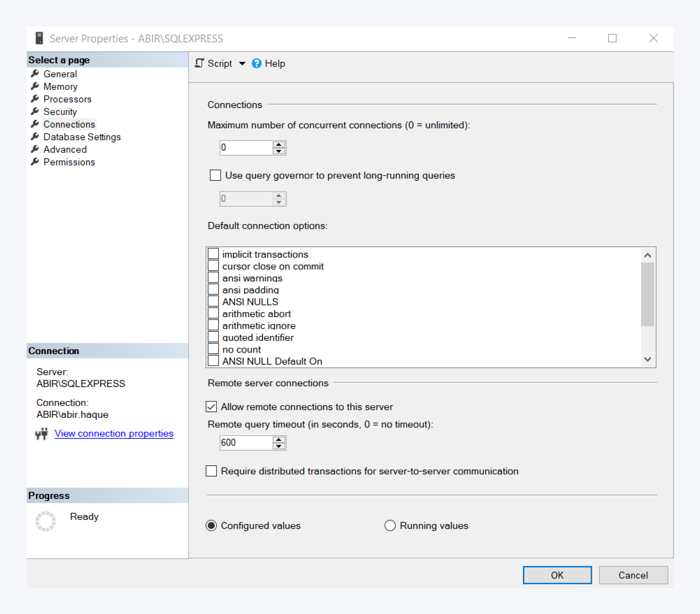Screen dimensions: 700x614
Task: Click the Help icon
Action: pyautogui.click(x=257, y=64)
